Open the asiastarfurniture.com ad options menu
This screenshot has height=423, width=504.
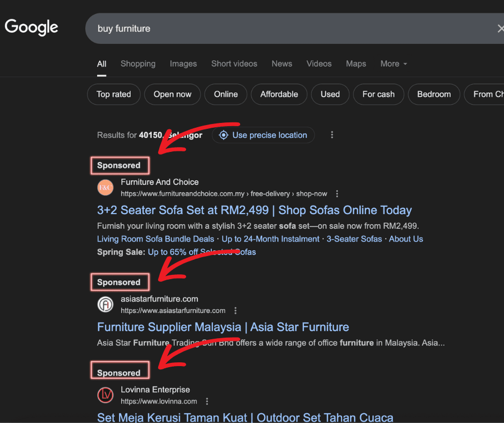(235, 311)
